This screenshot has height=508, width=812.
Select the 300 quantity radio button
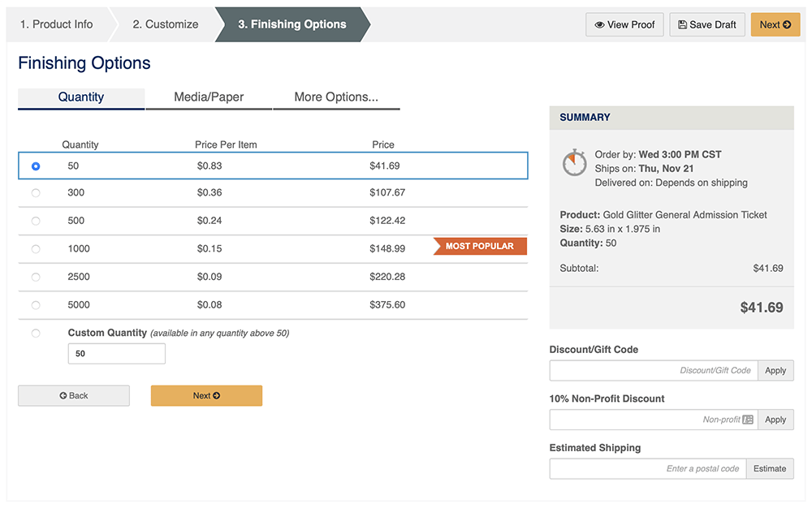click(36, 193)
